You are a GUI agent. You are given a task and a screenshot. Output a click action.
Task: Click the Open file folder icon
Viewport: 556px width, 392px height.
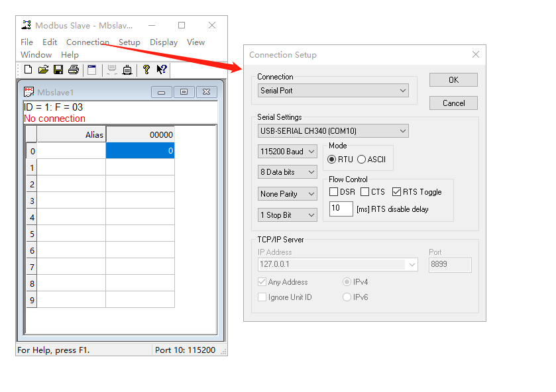43,70
